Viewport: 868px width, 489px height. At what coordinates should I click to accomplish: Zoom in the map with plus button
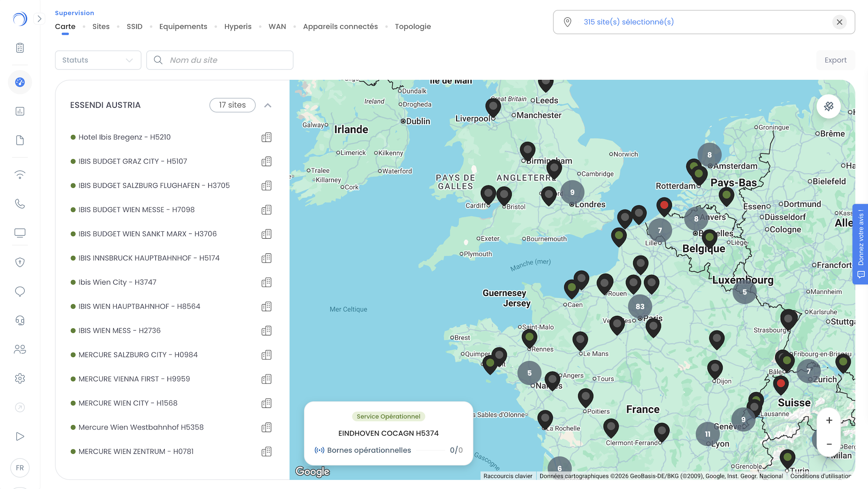[829, 420]
